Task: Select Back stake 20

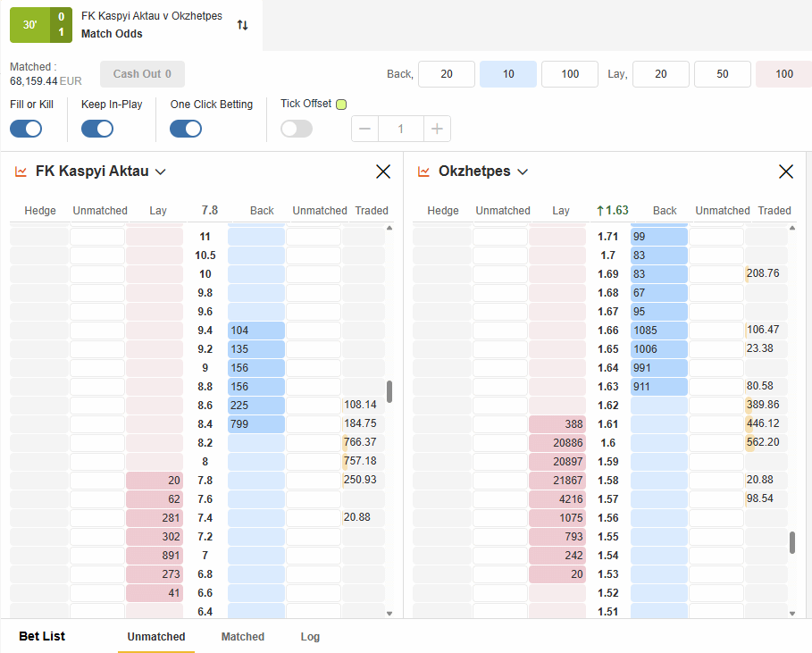Action: pyautogui.click(x=447, y=74)
